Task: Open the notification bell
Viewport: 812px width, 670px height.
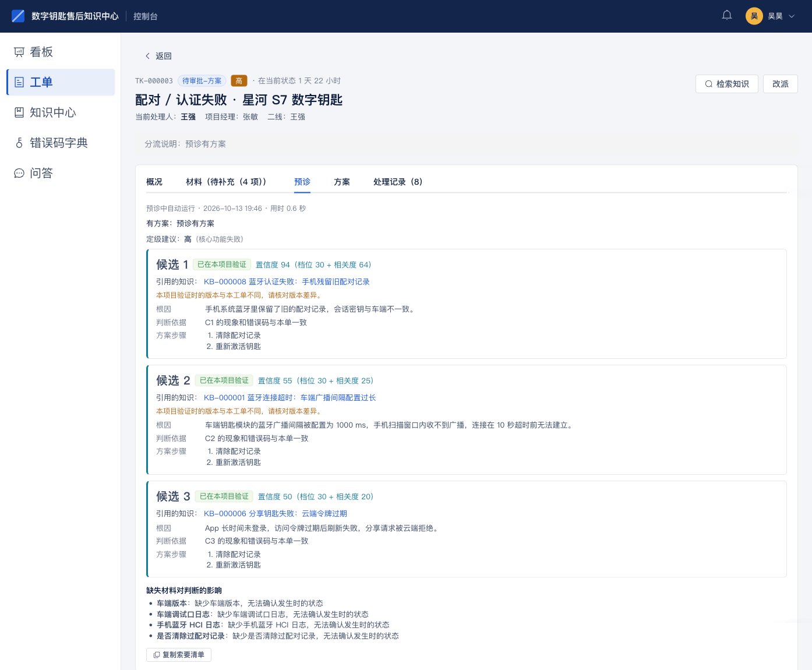Action: pos(727,16)
